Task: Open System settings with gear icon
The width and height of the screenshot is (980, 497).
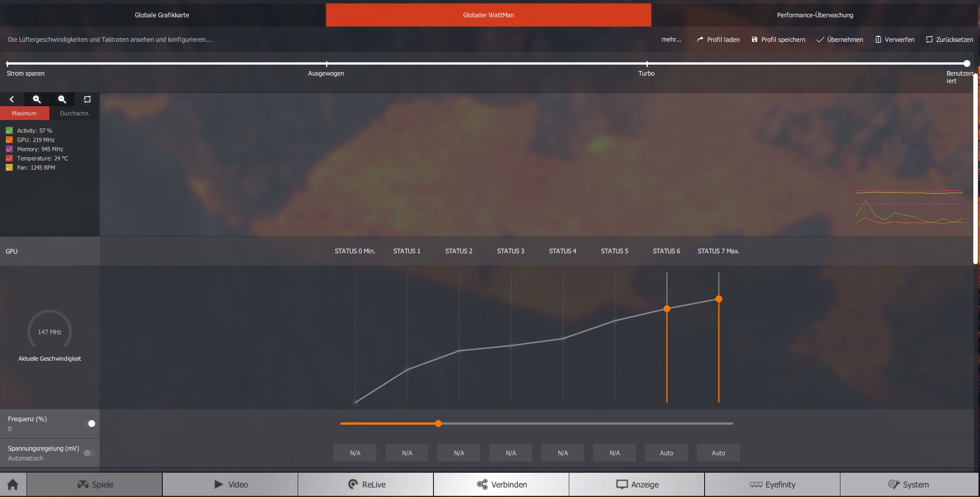Action: 908,484
